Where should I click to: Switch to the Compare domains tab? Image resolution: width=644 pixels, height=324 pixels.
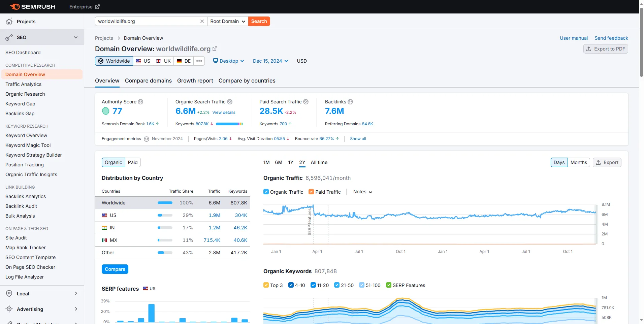[148, 80]
